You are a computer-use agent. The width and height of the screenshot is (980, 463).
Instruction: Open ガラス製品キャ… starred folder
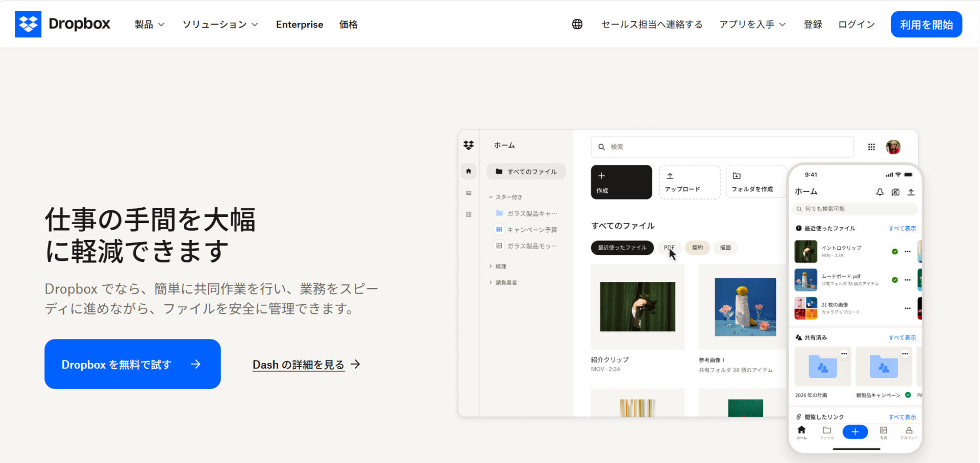tap(526, 213)
